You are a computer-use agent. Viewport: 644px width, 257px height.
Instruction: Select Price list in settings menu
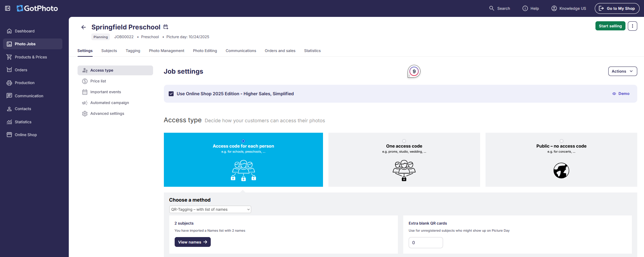[115, 81]
